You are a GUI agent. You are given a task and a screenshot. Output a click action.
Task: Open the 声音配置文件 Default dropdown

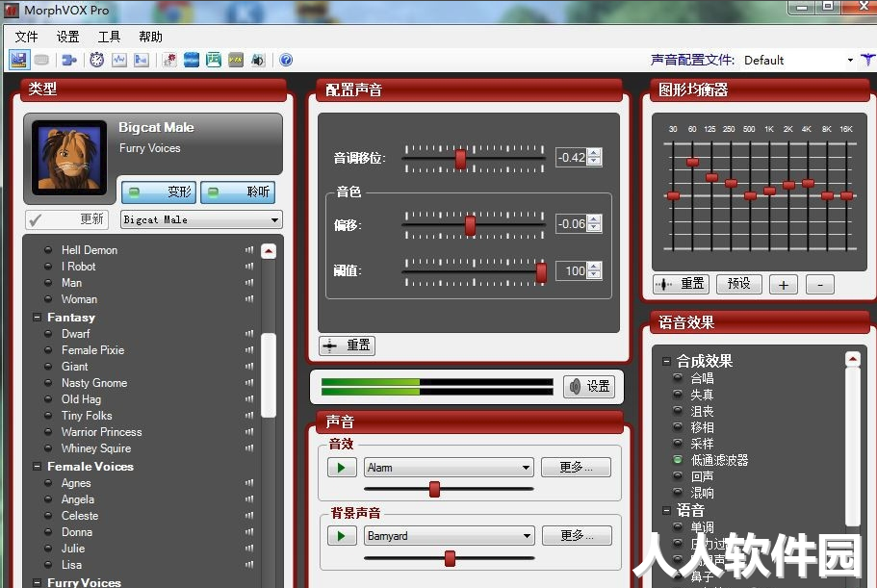click(x=850, y=60)
